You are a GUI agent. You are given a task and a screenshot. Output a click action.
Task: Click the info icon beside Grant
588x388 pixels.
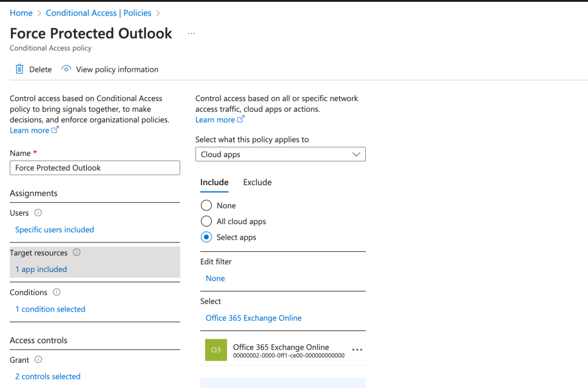[38, 360]
